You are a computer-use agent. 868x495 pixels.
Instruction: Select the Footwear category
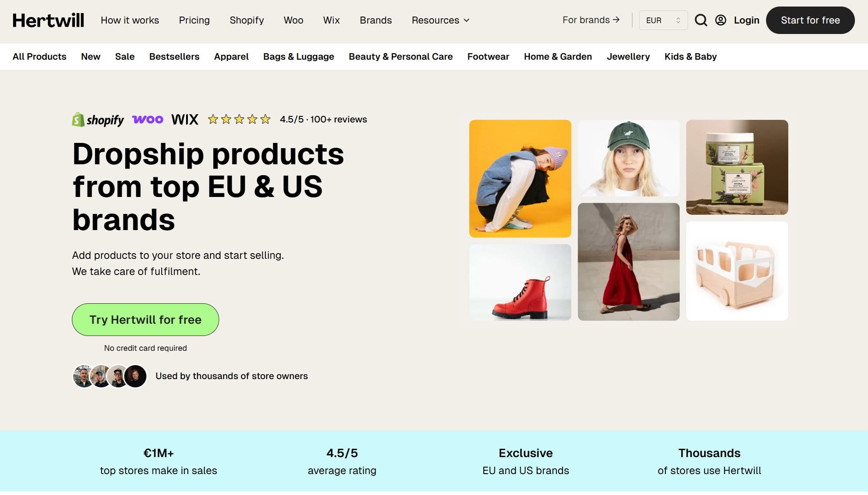[x=488, y=57]
